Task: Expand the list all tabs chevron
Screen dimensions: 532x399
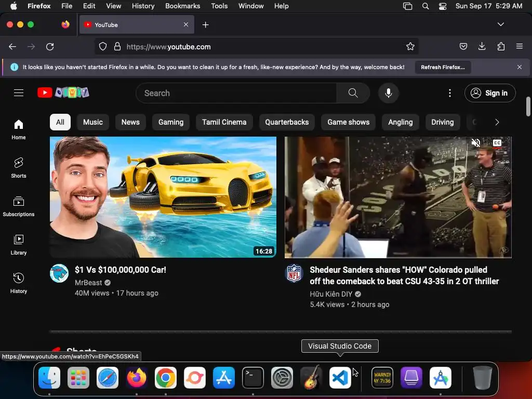Action: pos(501,24)
